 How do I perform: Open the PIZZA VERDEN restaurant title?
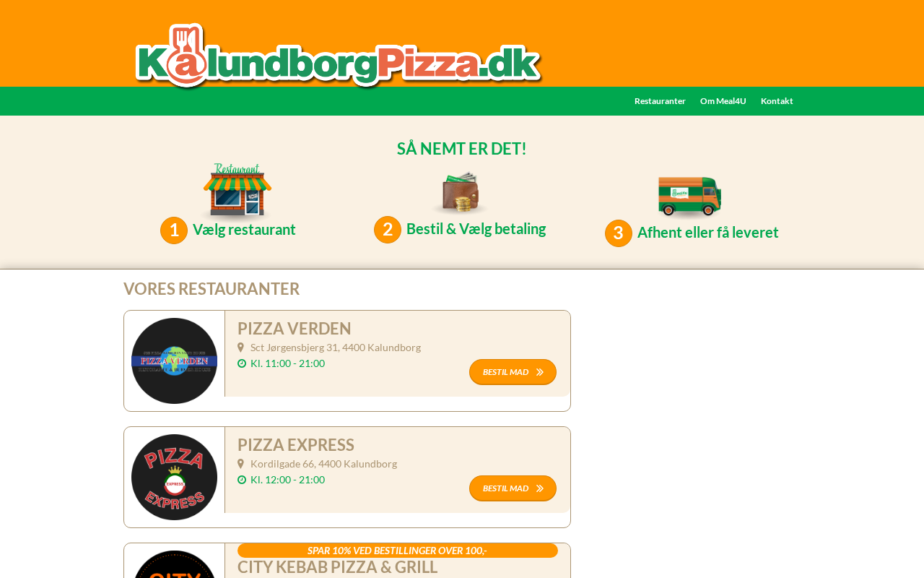[295, 329]
